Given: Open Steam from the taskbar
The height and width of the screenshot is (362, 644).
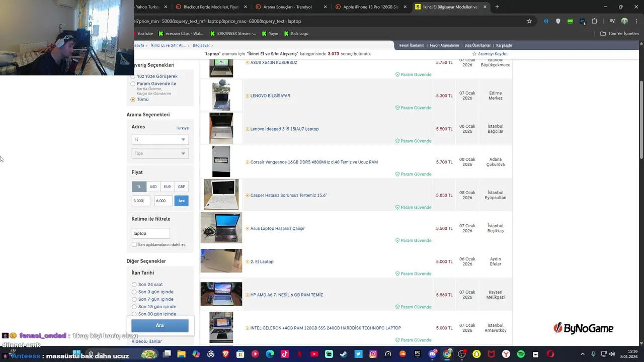Looking at the screenshot, I should point(344,354).
